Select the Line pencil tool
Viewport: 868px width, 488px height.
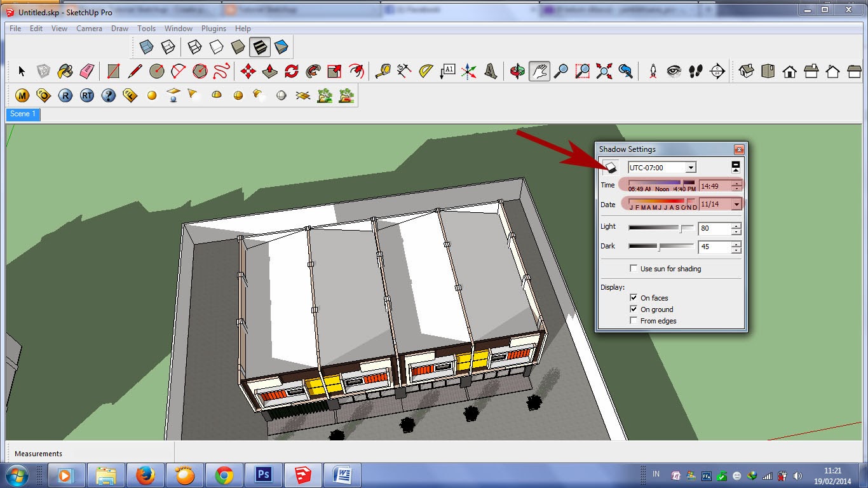click(135, 71)
